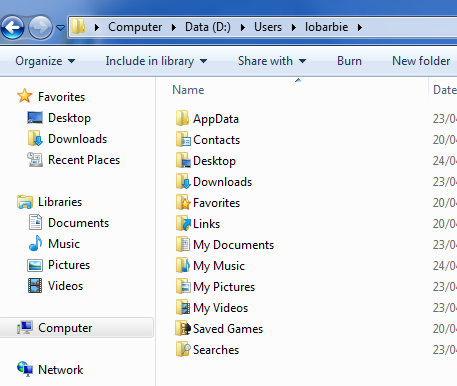Screen dimensions: 457x386
Task: Click the Desktop icon under Favorites
Action: pos(35,118)
